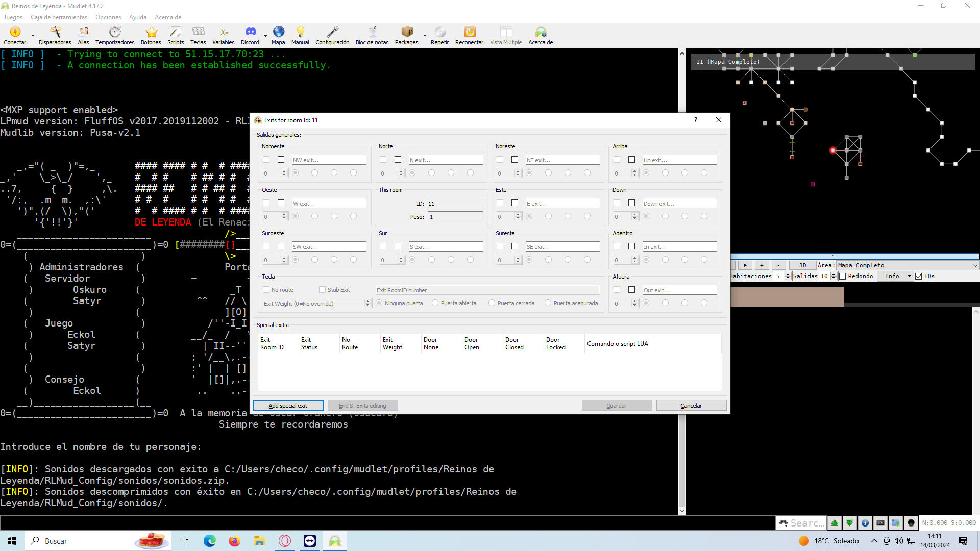Viewport: 980px width, 551px height.
Task: Expand the Conectar button dropdown arrow
Action: click(33, 36)
